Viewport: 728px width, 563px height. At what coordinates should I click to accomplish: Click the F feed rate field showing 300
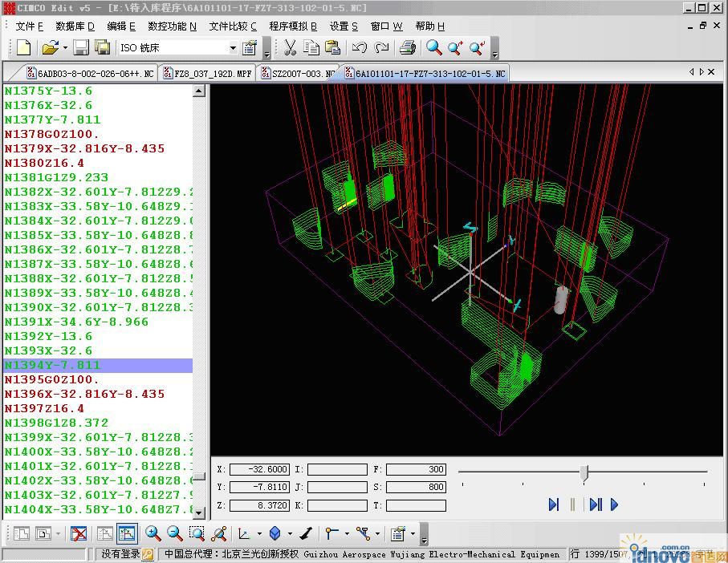(x=416, y=469)
